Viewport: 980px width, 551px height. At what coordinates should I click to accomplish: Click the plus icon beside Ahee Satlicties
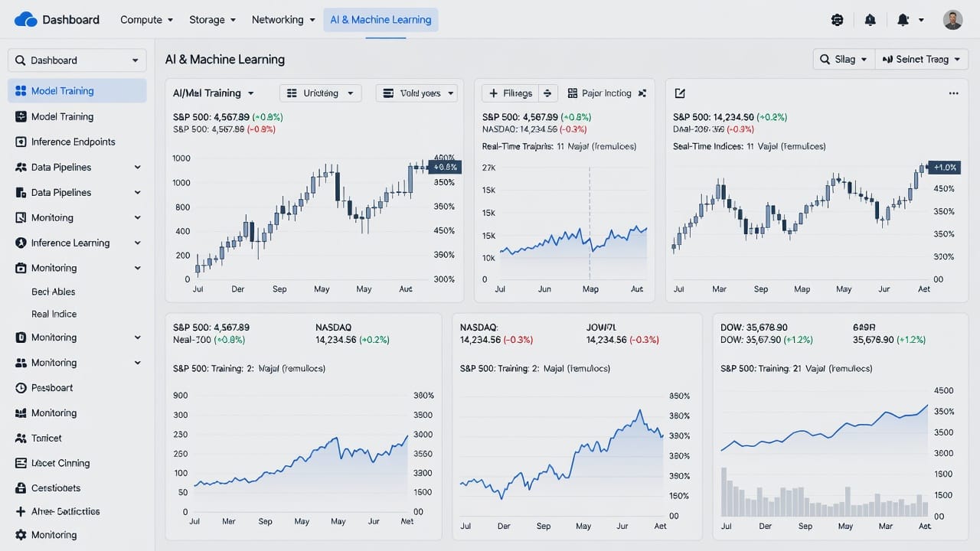(x=21, y=511)
